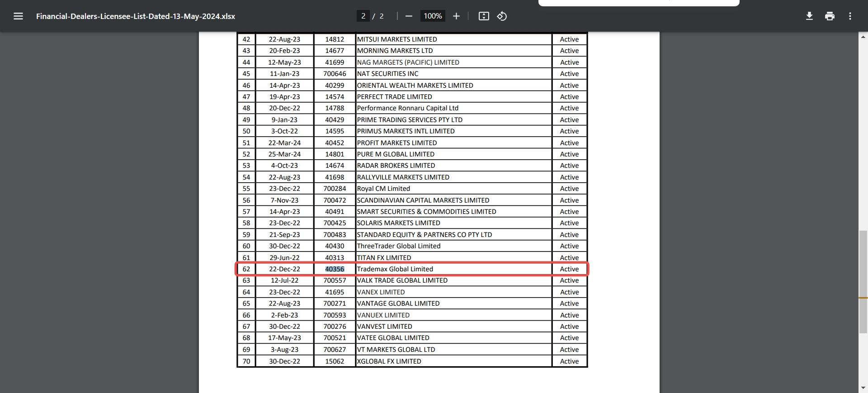Click license number 700627
The height and width of the screenshot is (393, 868).
coord(335,350)
